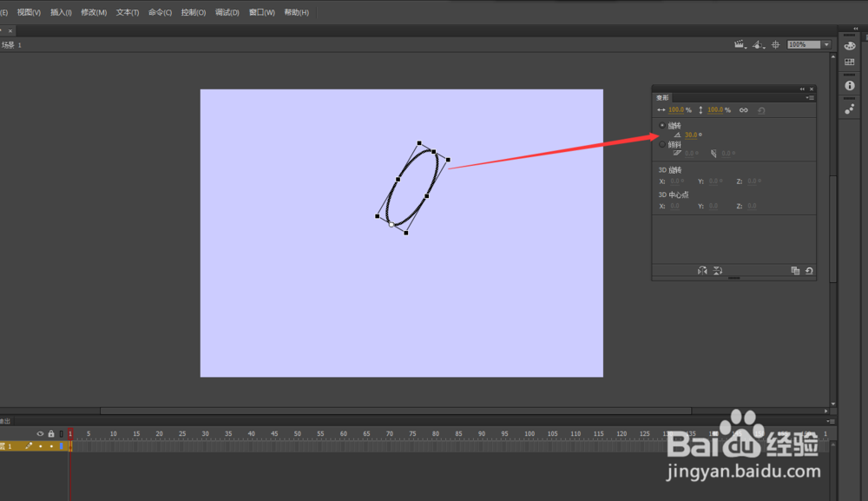Open the 调试(D) menu
The height and width of the screenshot is (501, 868).
(227, 12)
